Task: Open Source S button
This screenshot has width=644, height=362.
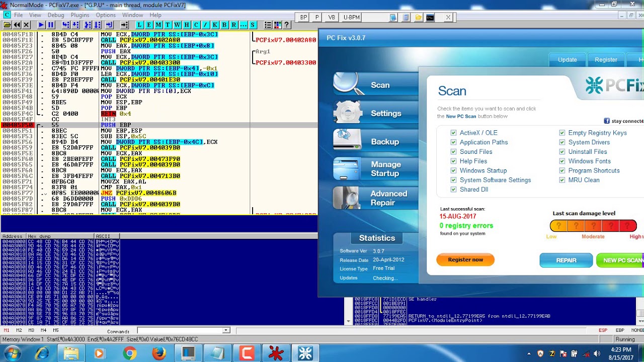Action: click(x=253, y=25)
